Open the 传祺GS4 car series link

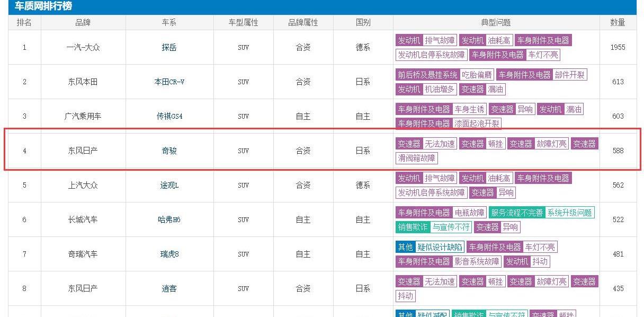click(169, 116)
